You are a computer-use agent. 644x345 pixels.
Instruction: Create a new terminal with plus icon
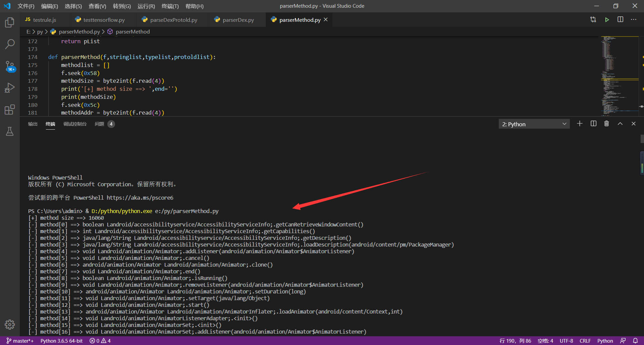point(580,124)
